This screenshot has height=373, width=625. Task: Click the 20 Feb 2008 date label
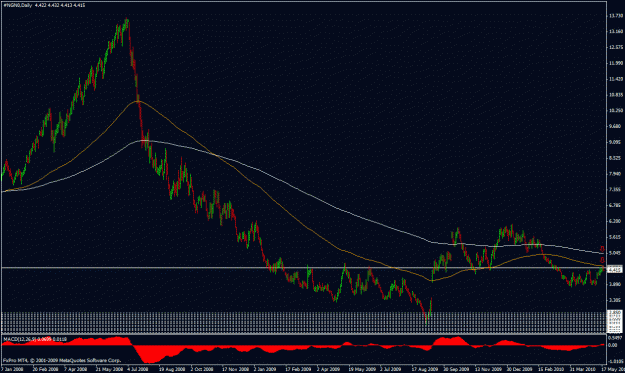coord(45,369)
